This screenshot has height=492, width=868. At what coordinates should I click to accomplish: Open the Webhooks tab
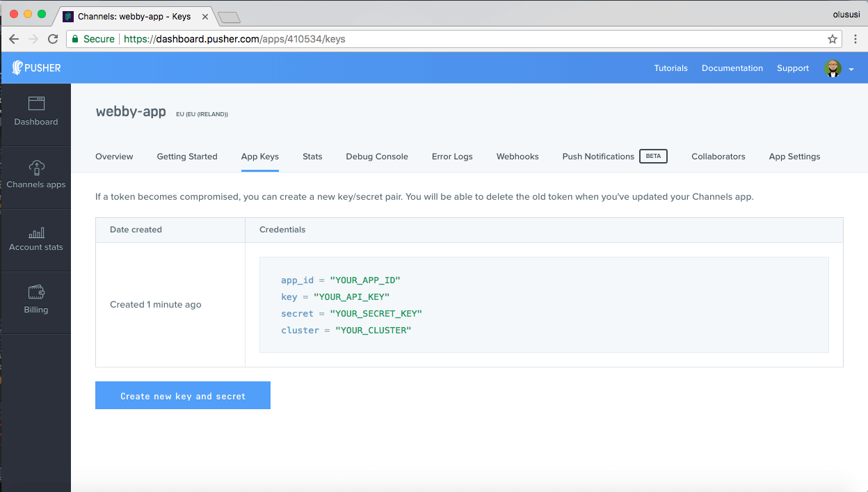click(517, 157)
